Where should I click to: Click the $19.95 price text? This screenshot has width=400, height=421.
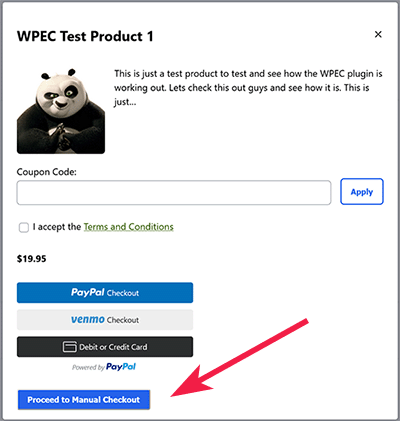pos(32,259)
